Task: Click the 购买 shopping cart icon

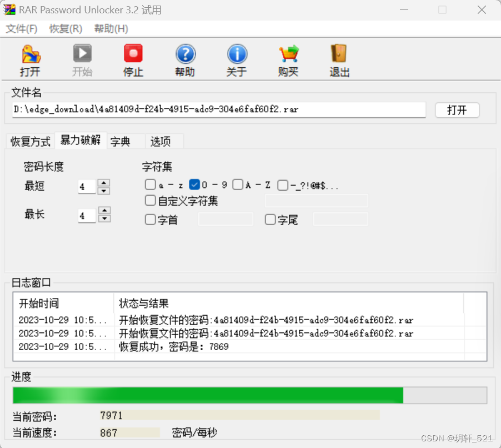Action: click(x=288, y=54)
